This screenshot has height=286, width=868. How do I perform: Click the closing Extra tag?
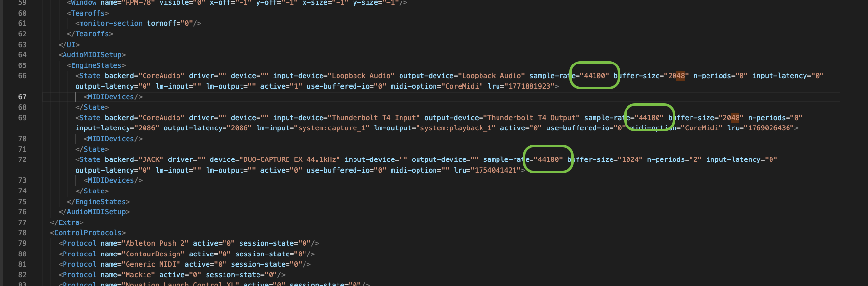click(x=67, y=222)
